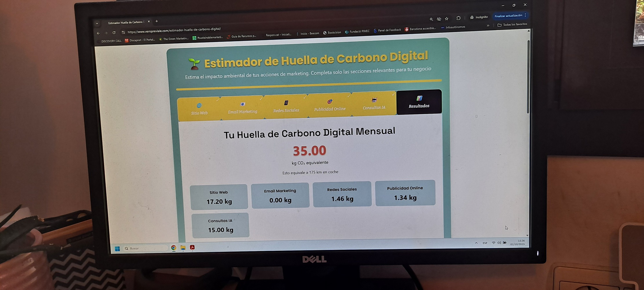The height and width of the screenshot is (290, 644).
Task: Open the tab search dropdown arrow
Action: pyautogui.click(x=97, y=23)
